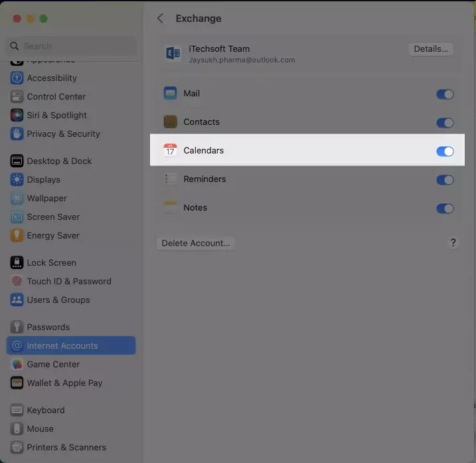Click the Contacts app icon
This screenshot has width=476, height=463.
tap(171, 122)
